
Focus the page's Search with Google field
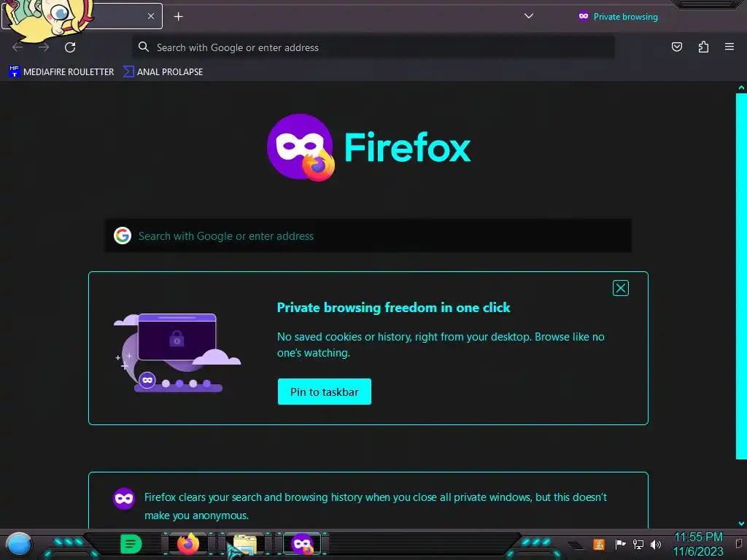[368, 236]
